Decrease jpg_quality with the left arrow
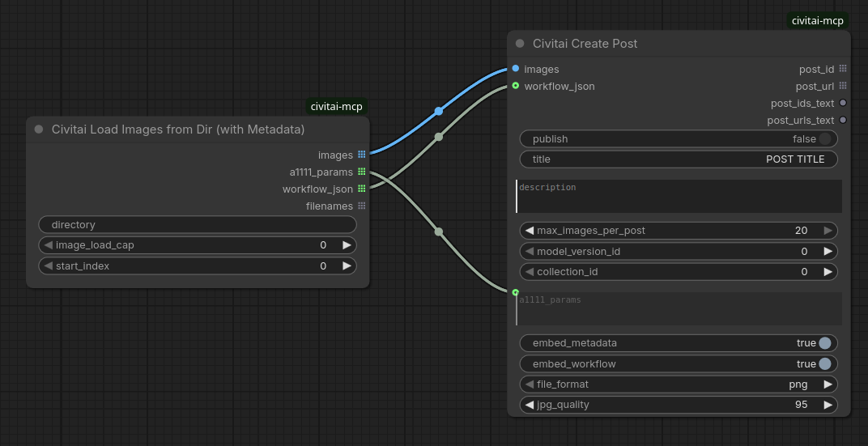The width and height of the screenshot is (868, 446). click(x=530, y=405)
